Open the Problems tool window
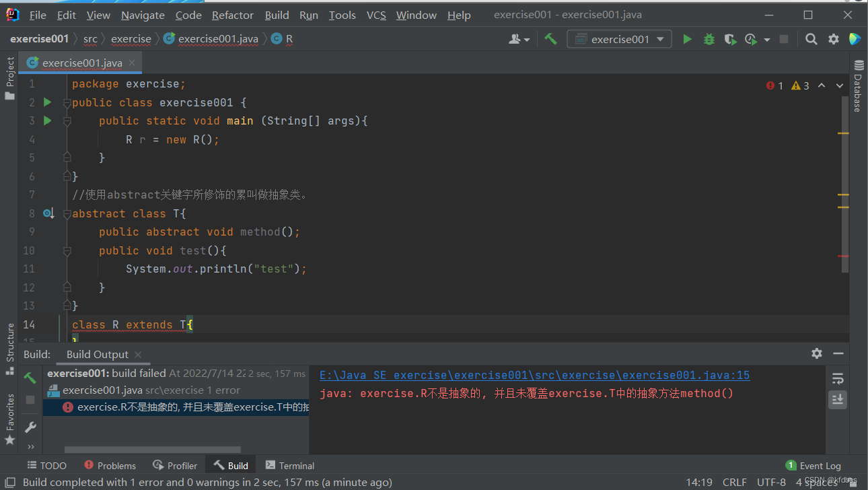 click(x=110, y=465)
